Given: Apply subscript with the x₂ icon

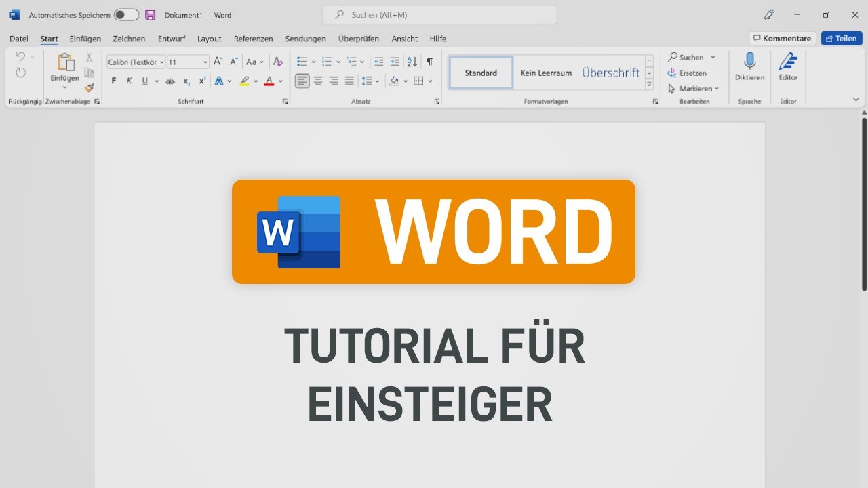Looking at the screenshot, I should click(x=186, y=81).
